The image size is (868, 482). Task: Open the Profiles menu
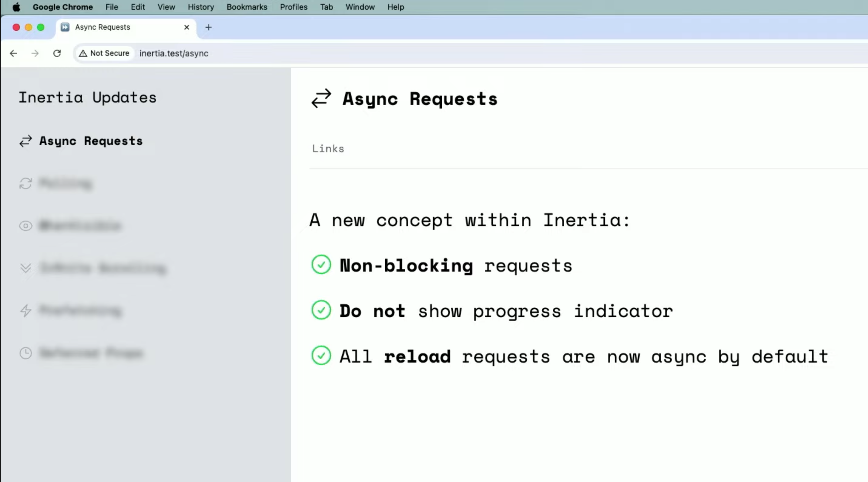click(x=293, y=7)
